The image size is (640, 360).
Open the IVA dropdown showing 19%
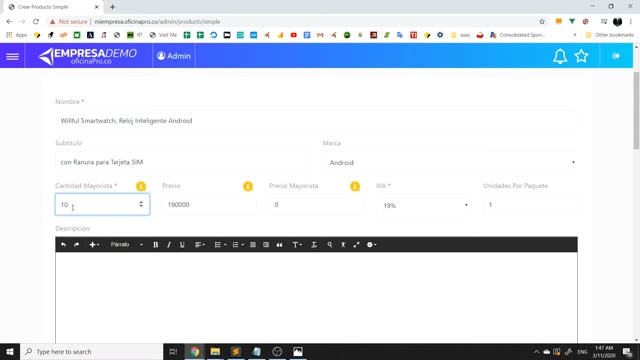(423, 205)
